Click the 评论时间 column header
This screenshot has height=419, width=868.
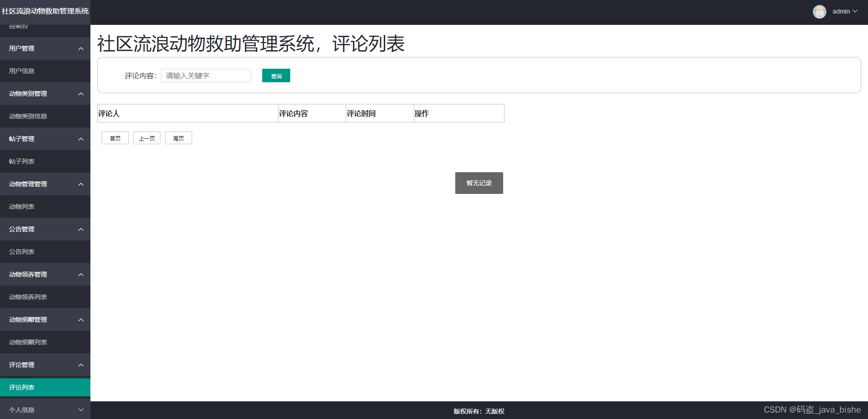pyautogui.click(x=380, y=113)
